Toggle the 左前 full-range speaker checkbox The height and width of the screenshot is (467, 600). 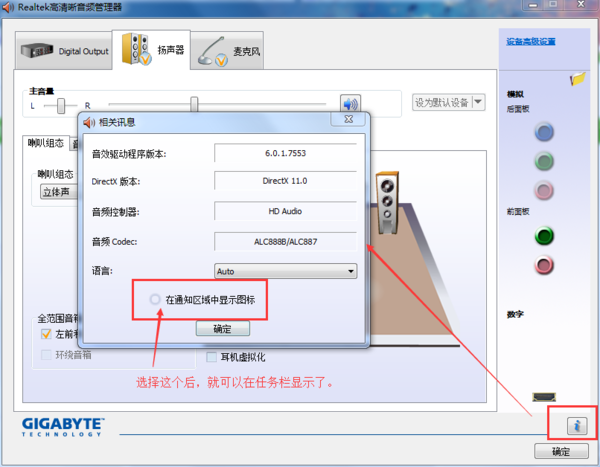click(46, 334)
